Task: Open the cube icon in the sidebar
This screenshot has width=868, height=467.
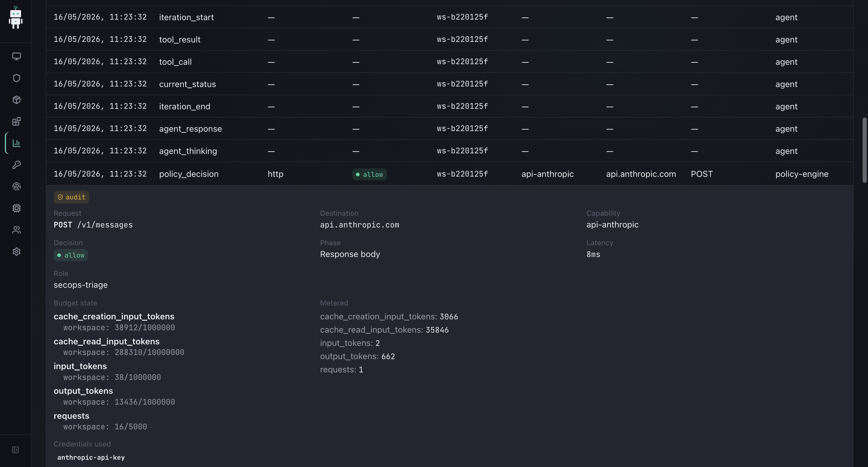Action: pos(17,100)
